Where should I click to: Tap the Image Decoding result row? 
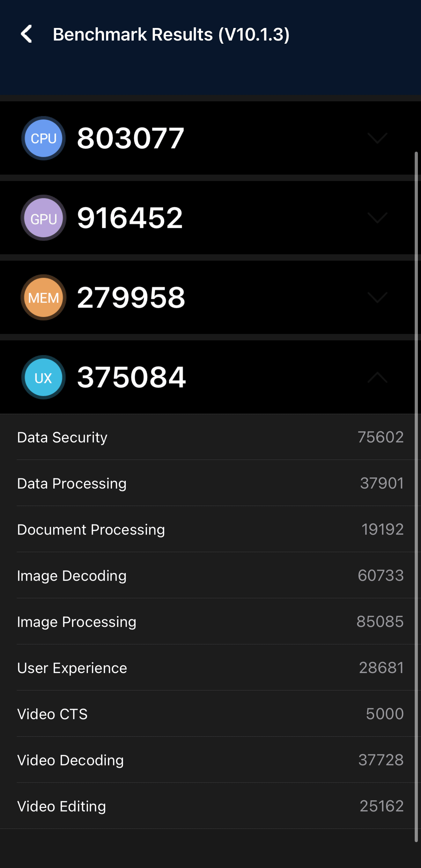click(210, 576)
